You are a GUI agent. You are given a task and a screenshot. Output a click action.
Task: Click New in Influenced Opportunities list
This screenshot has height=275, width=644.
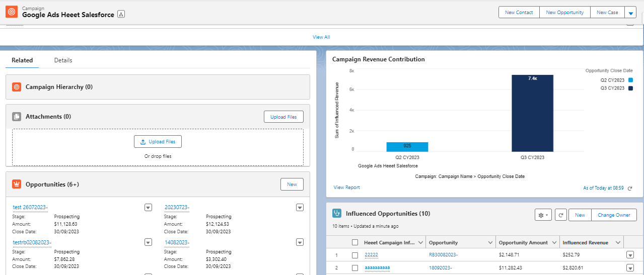(580, 215)
